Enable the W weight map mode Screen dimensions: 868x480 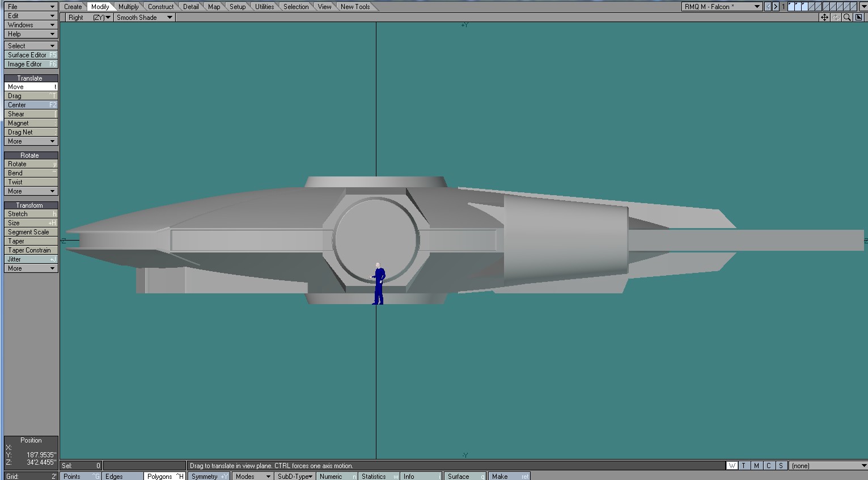(x=732, y=466)
